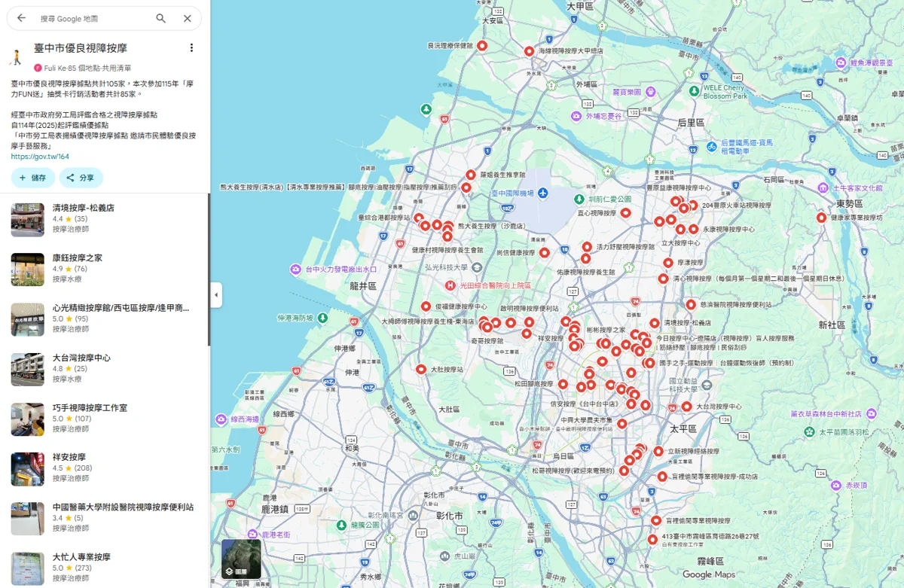Click the 康鈺按摩之家 thumbnail photo
This screenshot has height=588, width=904.
coord(28,270)
